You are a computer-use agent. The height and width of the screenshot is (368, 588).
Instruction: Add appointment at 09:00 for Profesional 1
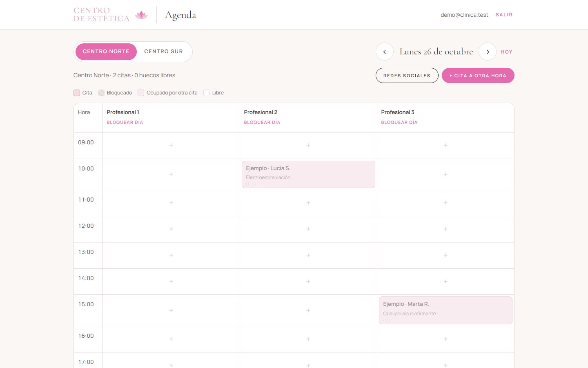click(x=171, y=146)
